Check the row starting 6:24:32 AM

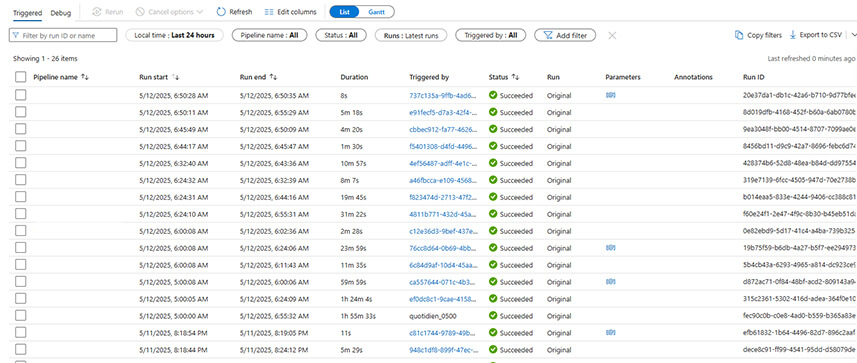click(21, 180)
